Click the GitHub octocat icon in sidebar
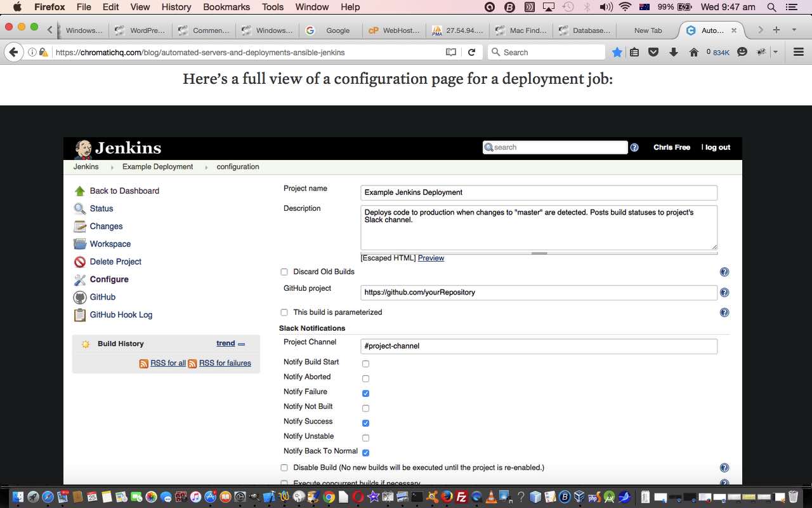This screenshot has height=508, width=812. click(79, 297)
